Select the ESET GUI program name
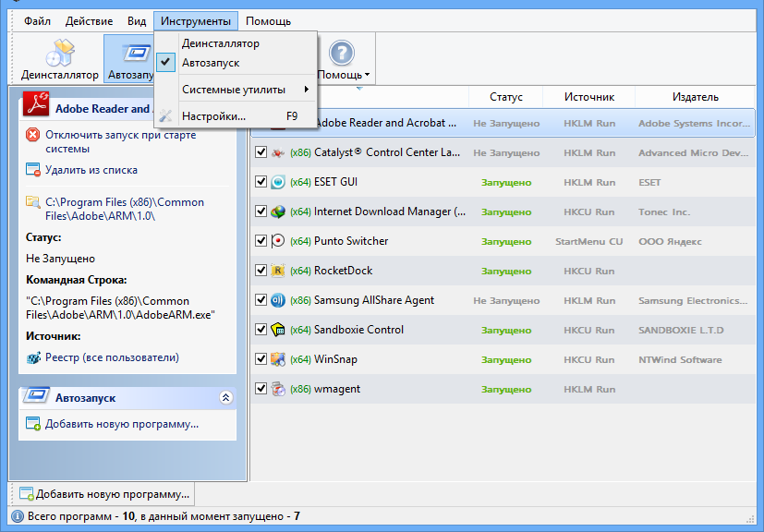Viewport: 764px width, 532px height. coord(335,182)
